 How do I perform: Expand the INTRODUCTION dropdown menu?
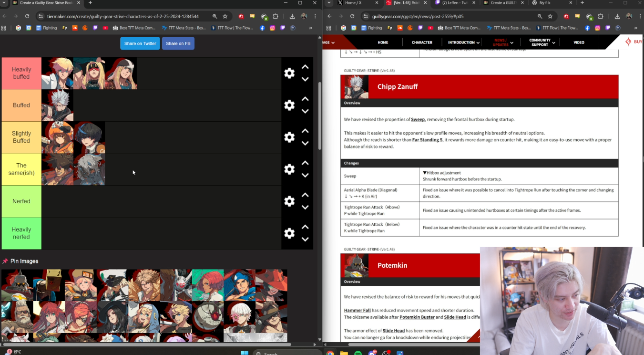463,42
